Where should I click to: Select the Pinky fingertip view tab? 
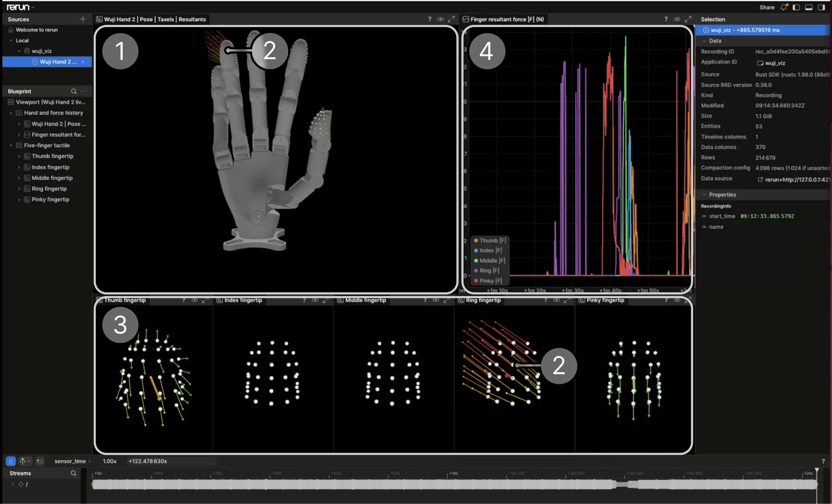[601, 301]
